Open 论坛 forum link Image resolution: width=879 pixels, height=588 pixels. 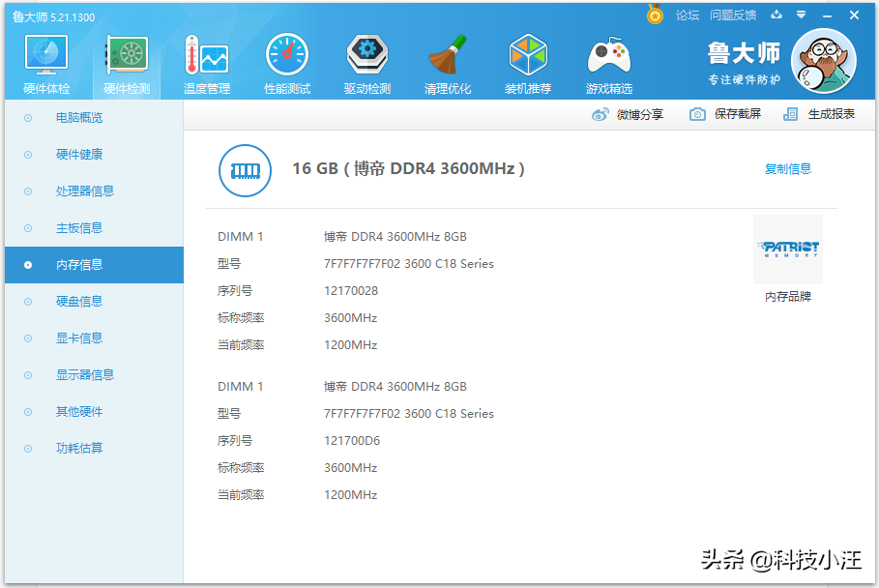click(x=688, y=15)
